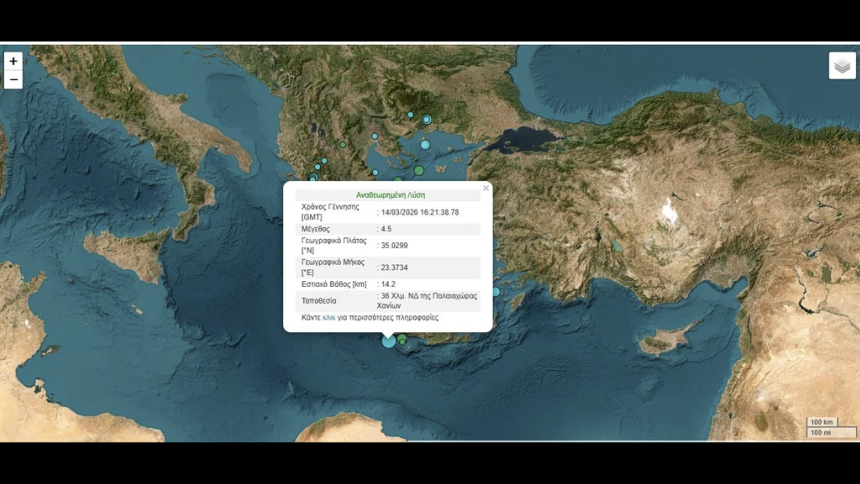Screen dimensions: 860x484
Task: Click the magnitude value 4.5
Action: point(386,229)
